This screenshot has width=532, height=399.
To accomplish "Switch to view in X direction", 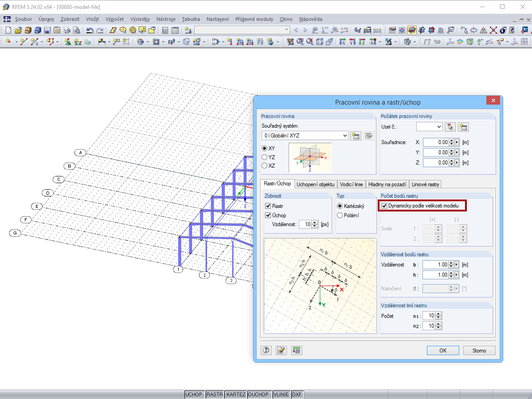I will coord(343,42).
